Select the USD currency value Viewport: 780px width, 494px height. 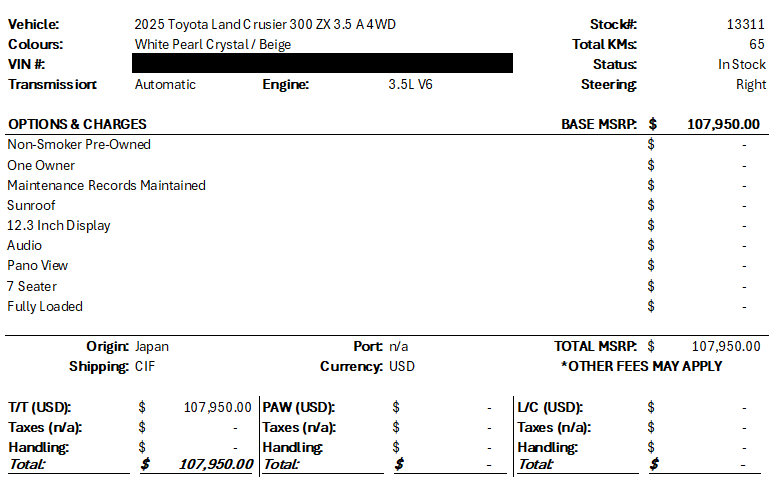(x=401, y=366)
